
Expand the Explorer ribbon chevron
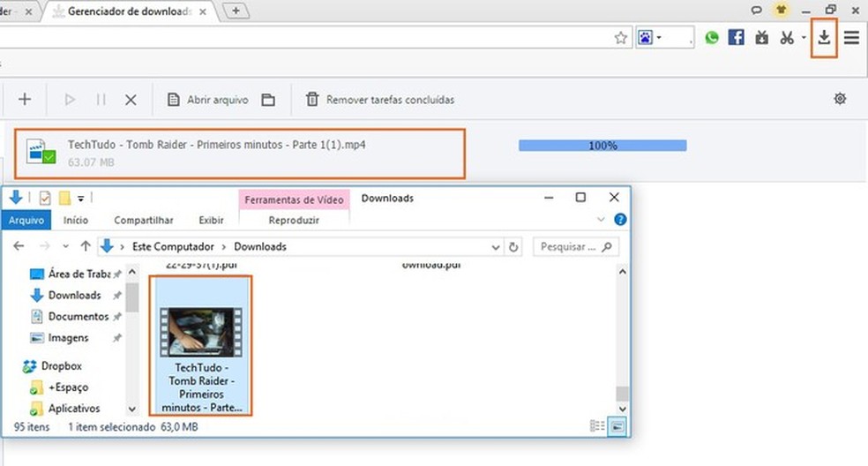click(601, 220)
